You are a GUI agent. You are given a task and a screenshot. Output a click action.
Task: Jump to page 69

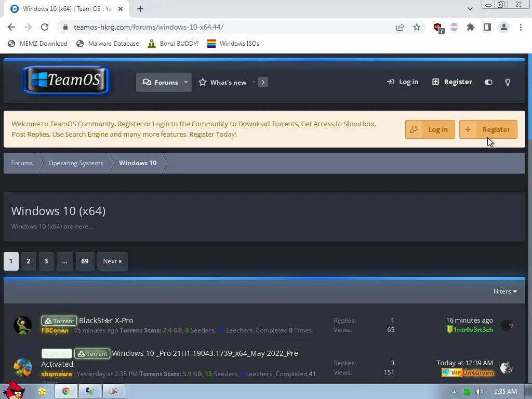click(85, 261)
